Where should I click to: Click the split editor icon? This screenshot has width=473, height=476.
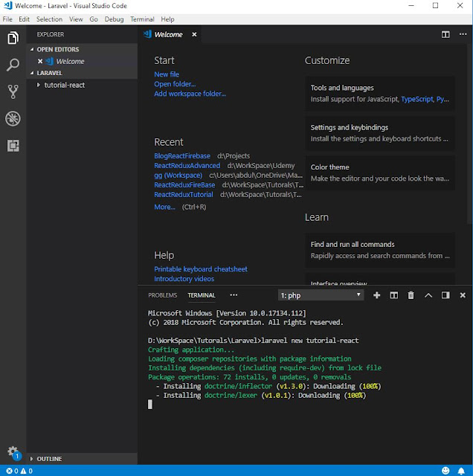click(x=445, y=34)
